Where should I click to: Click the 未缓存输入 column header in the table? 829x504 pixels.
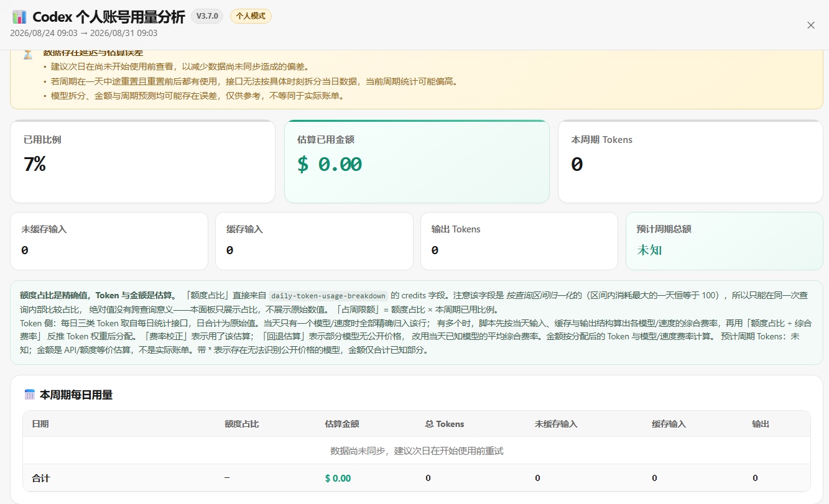[x=556, y=424]
